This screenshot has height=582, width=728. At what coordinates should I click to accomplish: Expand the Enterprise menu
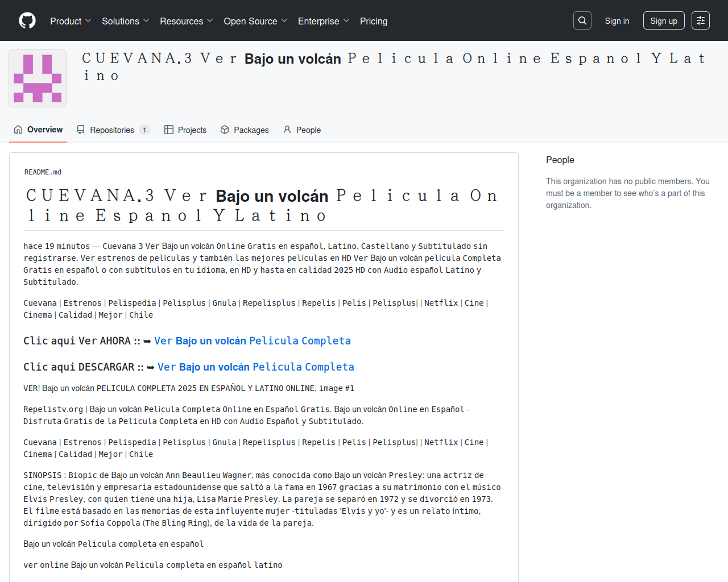pos(324,21)
